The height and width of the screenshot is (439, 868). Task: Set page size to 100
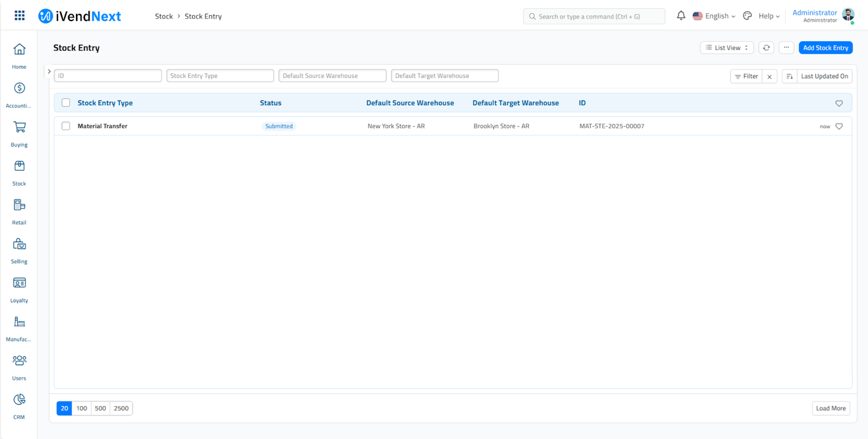pos(81,408)
